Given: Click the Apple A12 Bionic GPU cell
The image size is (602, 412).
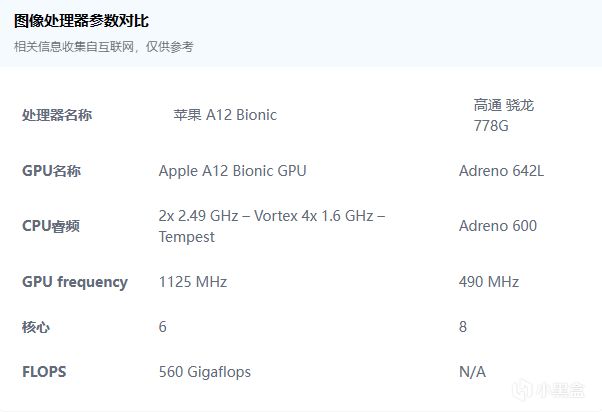Looking at the screenshot, I should pyautogui.click(x=232, y=171).
